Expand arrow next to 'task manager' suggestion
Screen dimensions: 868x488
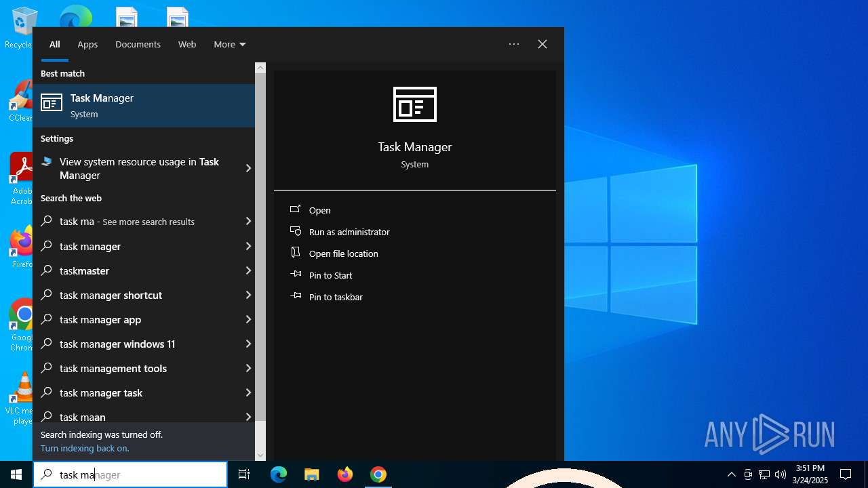click(248, 246)
